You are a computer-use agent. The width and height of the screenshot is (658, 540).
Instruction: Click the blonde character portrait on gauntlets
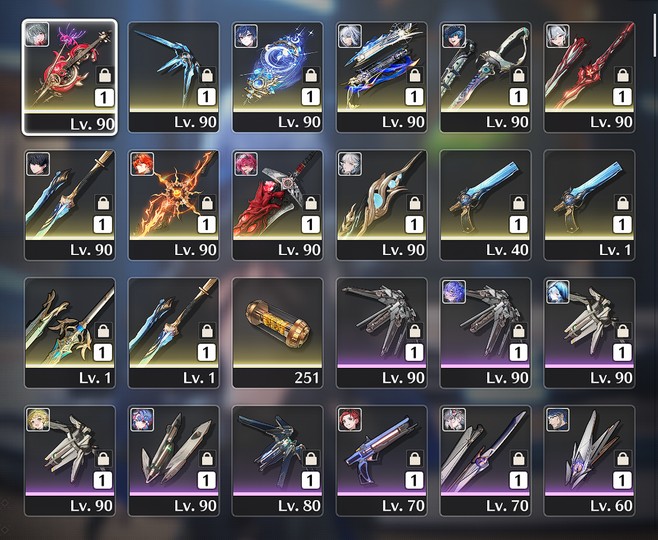(38, 419)
